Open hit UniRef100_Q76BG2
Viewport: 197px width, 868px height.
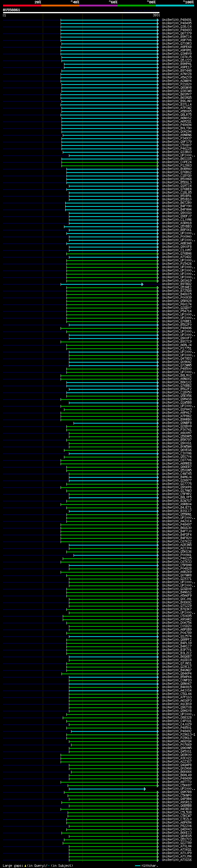(176, 172)
